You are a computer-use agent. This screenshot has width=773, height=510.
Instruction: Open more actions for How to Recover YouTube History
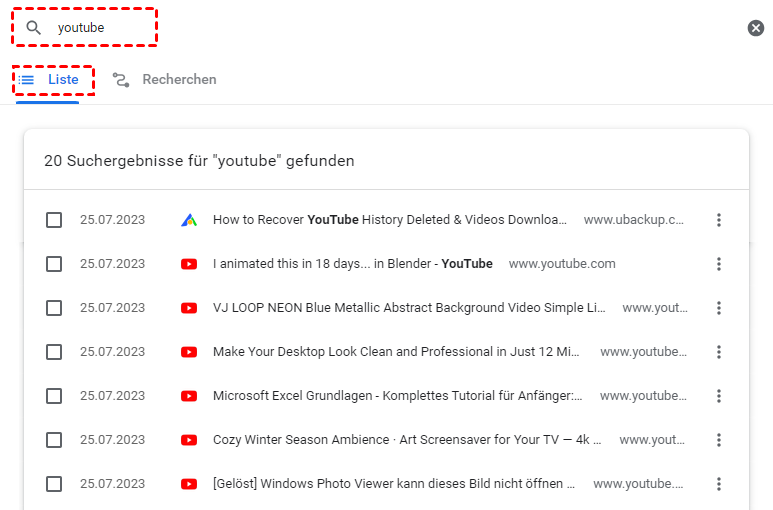[x=719, y=220]
